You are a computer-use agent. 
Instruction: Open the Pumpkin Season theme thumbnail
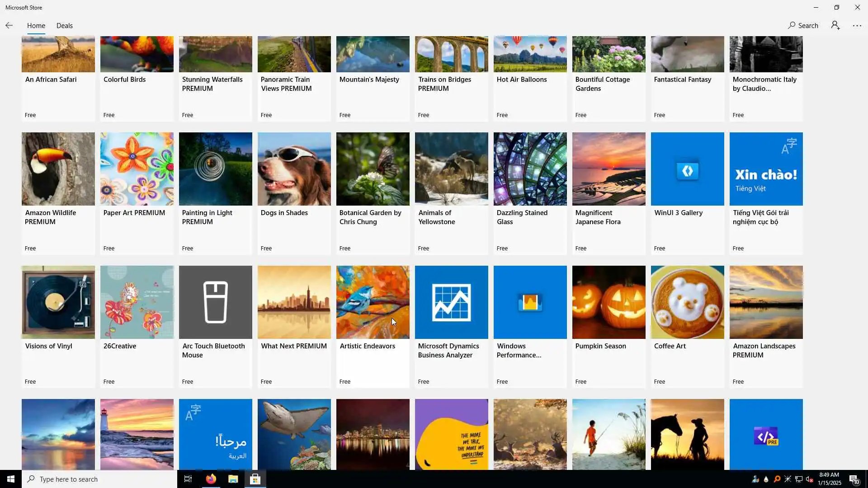point(609,302)
